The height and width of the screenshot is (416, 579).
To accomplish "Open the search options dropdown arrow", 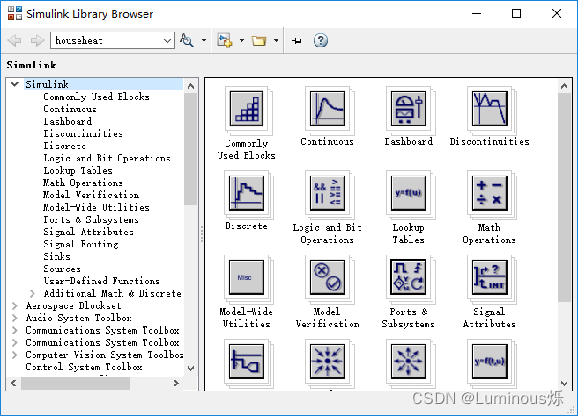I will coord(204,40).
